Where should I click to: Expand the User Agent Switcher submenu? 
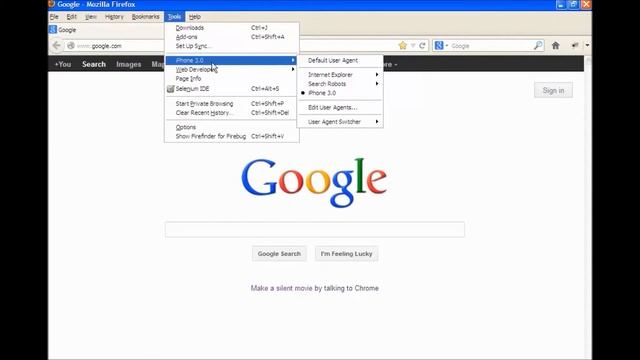[x=340, y=122]
